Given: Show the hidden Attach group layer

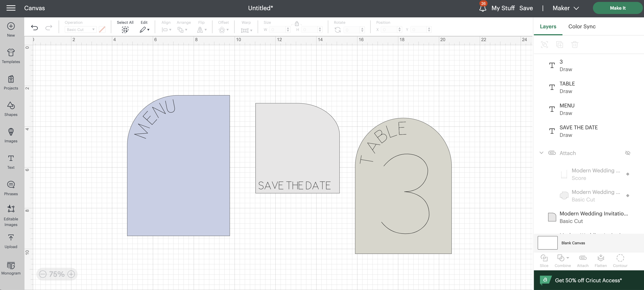Looking at the screenshot, I should click(628, 153).
